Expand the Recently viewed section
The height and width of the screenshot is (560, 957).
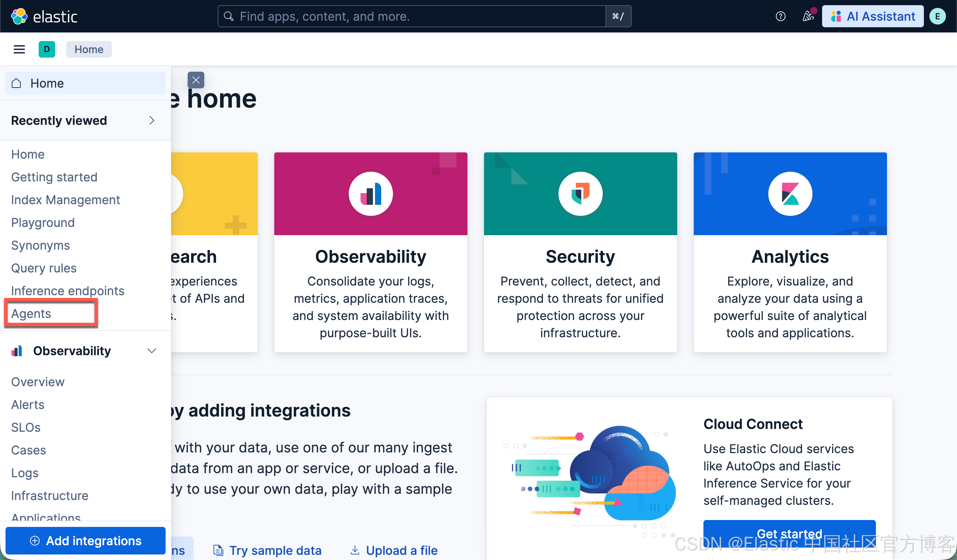coord(151,120)
